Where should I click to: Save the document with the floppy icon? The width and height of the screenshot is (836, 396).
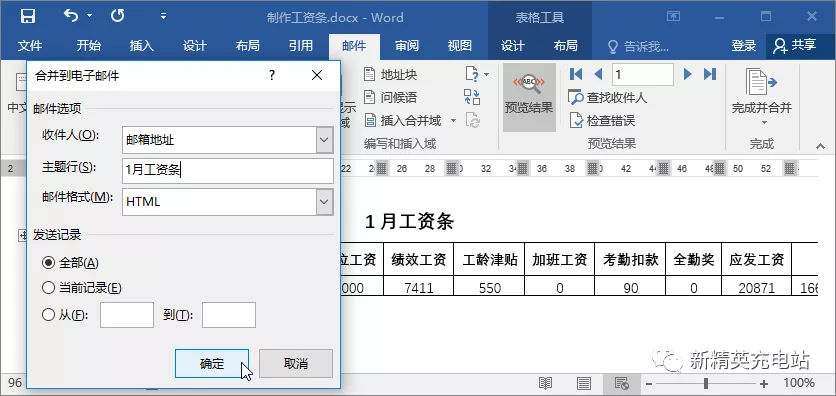pyautogui.click(x=28, y=17)
